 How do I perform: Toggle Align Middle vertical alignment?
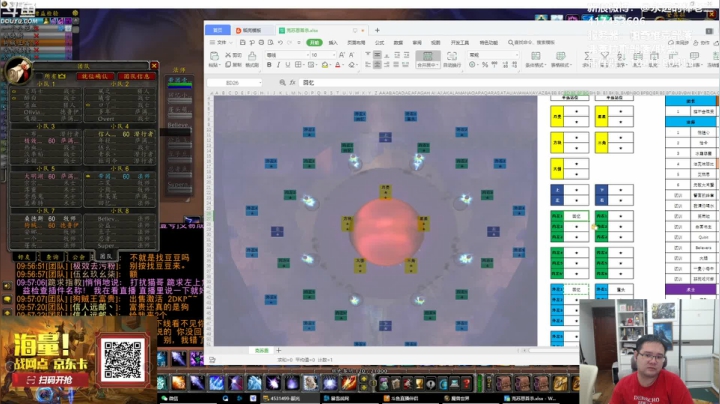pos(377,55)
